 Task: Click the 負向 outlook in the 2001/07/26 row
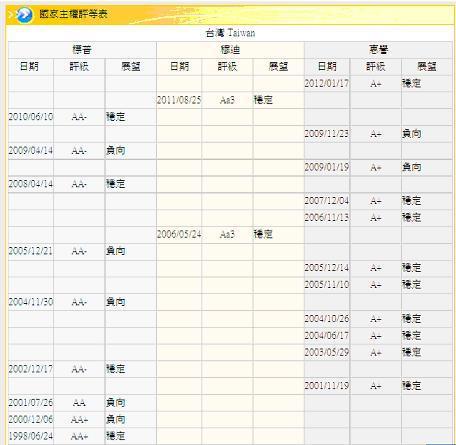[x=116, y=402]
